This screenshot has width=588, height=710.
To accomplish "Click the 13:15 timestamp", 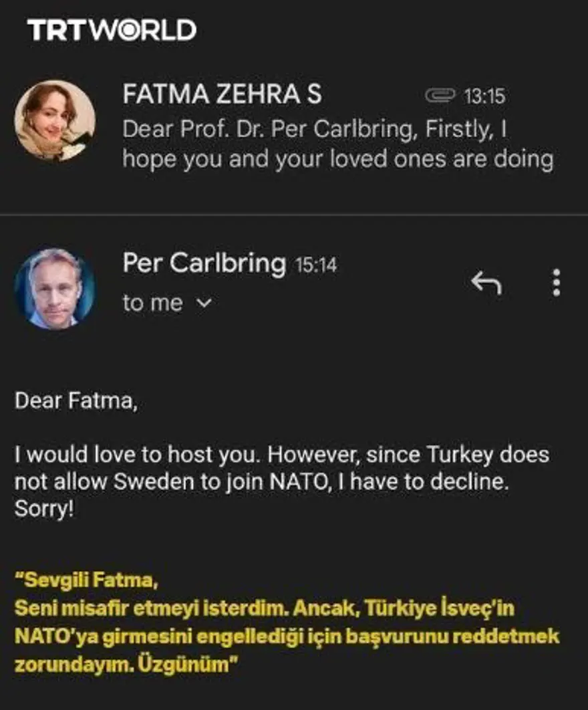I will click(484, 97).
